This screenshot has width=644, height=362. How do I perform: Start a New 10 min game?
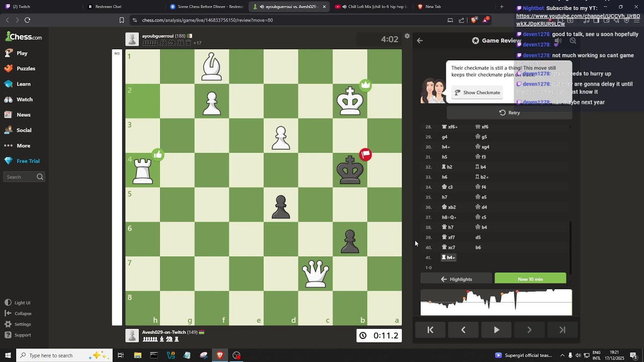coord(530,279)
